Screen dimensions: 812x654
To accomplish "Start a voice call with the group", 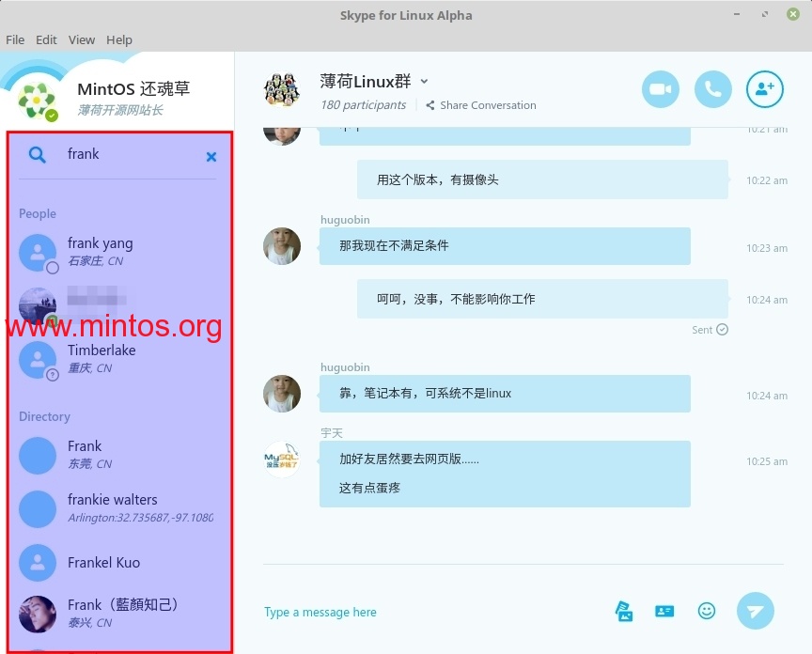I will pyautogui.click(x=712, y=89).
